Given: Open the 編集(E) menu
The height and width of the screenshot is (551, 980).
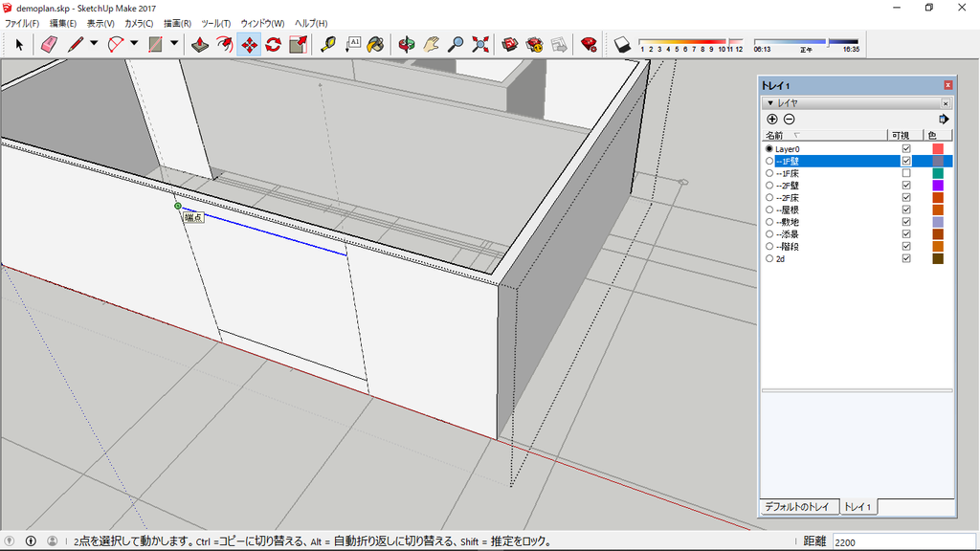Looking at the screenshot, I should [x=63, y=23].
